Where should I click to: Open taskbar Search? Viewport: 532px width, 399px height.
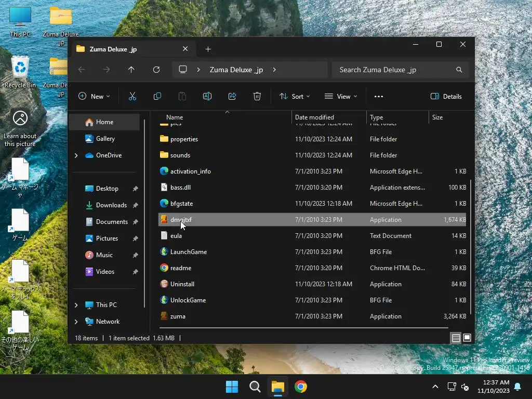point(255,387)
